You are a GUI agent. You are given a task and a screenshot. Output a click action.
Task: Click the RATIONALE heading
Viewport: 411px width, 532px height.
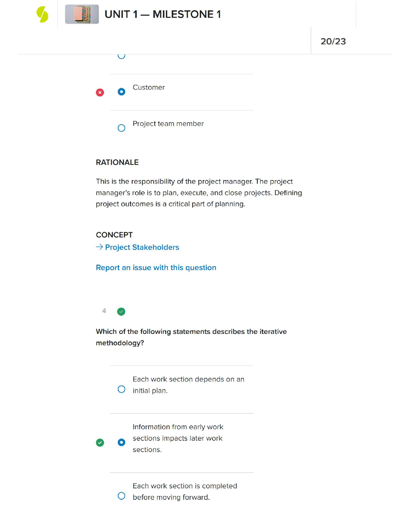117,163
